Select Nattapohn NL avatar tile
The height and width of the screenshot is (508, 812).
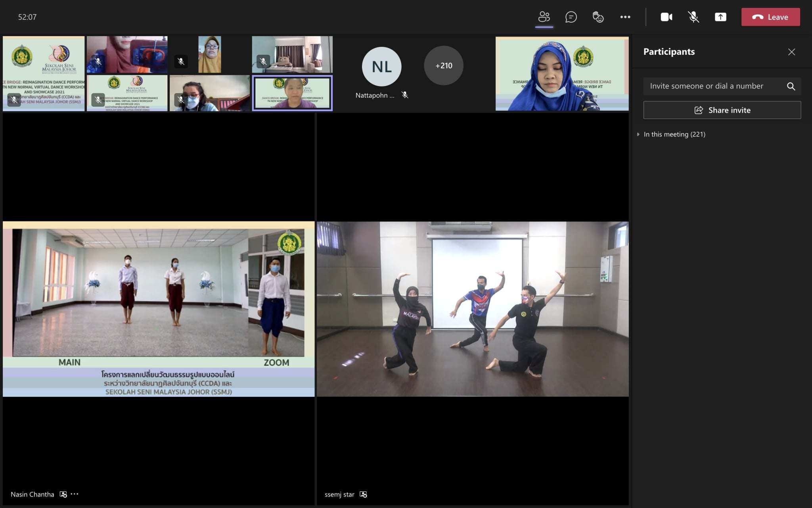point(381,67)
